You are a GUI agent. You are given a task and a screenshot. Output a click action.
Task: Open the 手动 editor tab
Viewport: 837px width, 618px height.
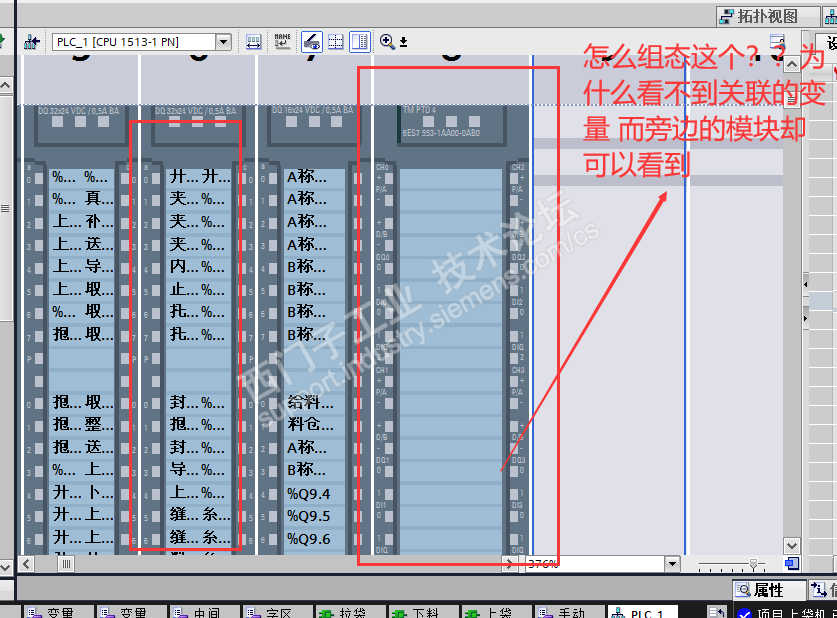pyautogui.click(x=570, y=612)
